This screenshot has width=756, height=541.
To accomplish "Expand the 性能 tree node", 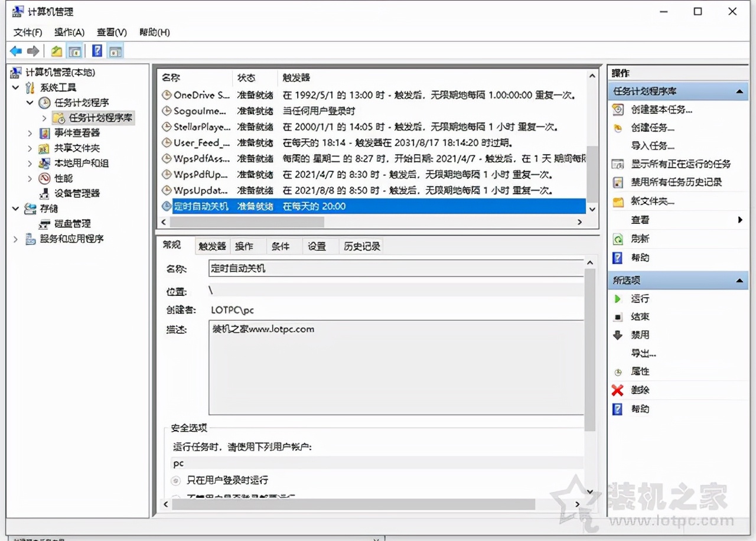I will point(30,178).
